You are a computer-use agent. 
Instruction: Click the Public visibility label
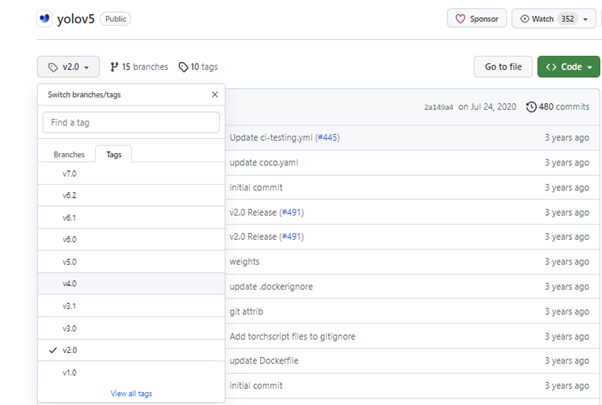116,19
